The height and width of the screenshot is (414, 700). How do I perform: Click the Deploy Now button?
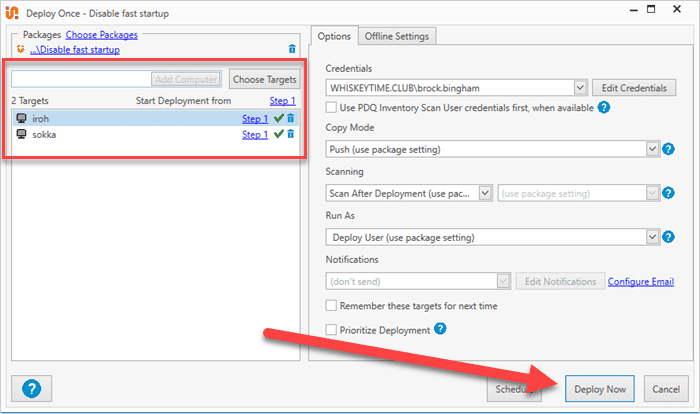click(600, 389)
